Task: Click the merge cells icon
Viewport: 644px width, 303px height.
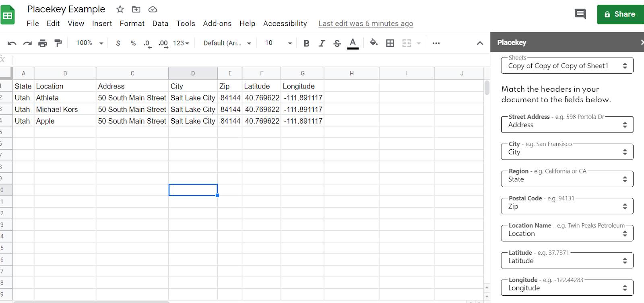Action: pos(407,43)
